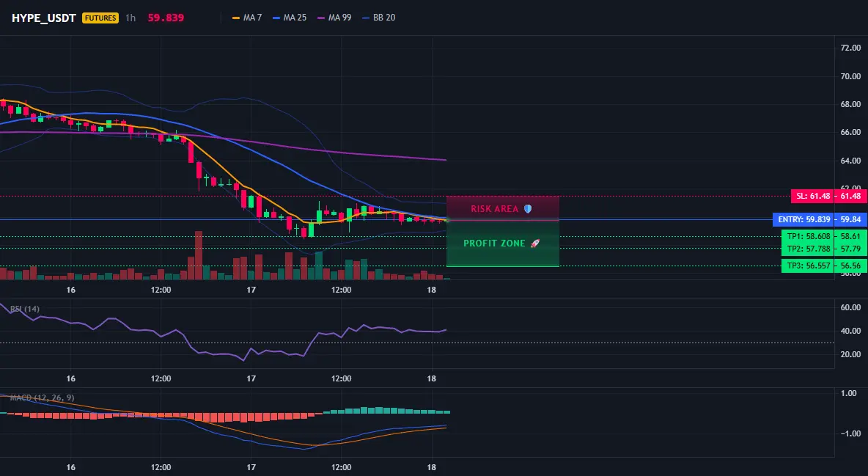Click the rocket icon beside PROFIT ZONE
Screen dimensions: 868x476
pyautogui.click(x=534, y=244)
